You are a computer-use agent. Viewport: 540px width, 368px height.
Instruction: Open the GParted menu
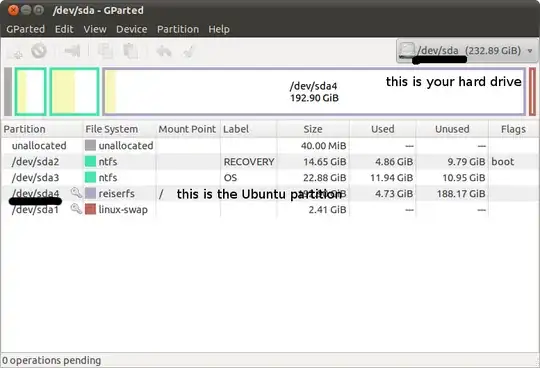[x=25, y=29]
